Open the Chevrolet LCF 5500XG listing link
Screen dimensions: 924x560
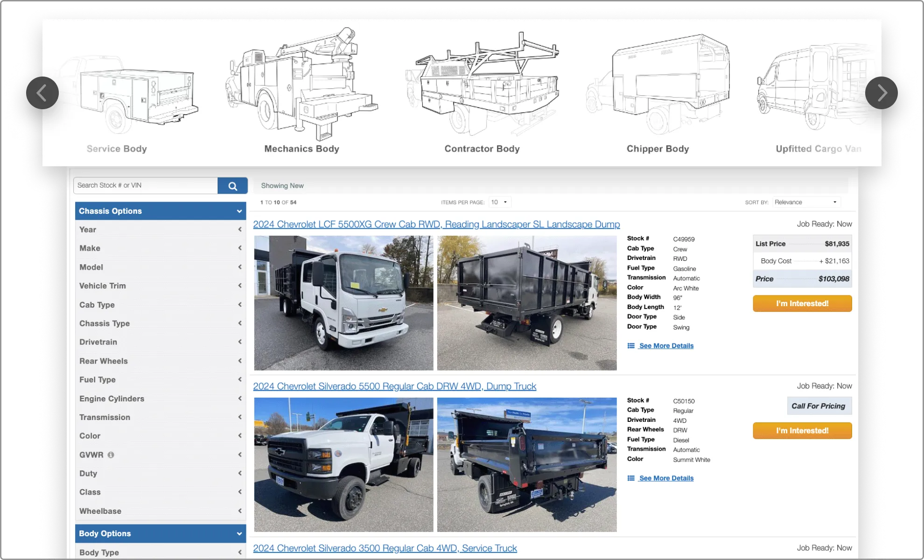coord(436,224)
